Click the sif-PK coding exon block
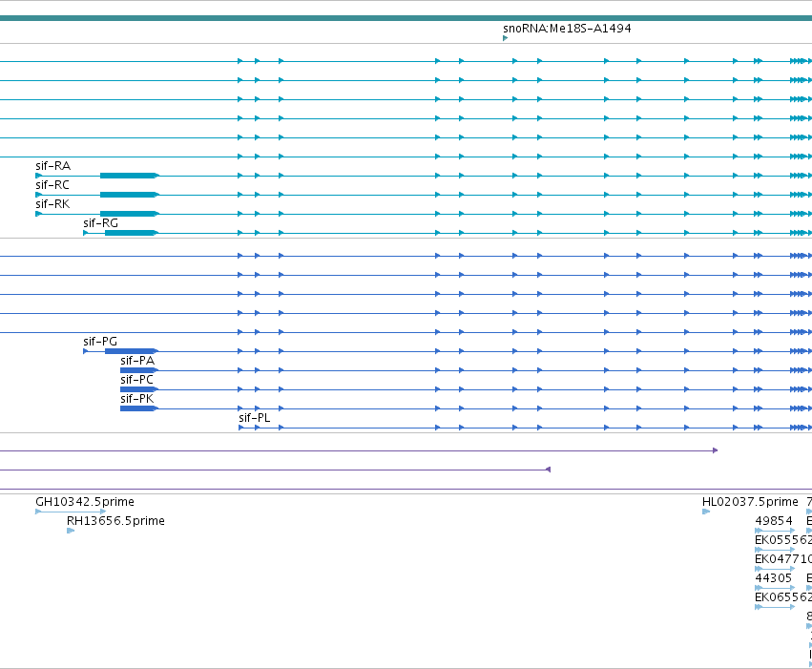Viewport: 812px width, 669px height. coord(138,408)
